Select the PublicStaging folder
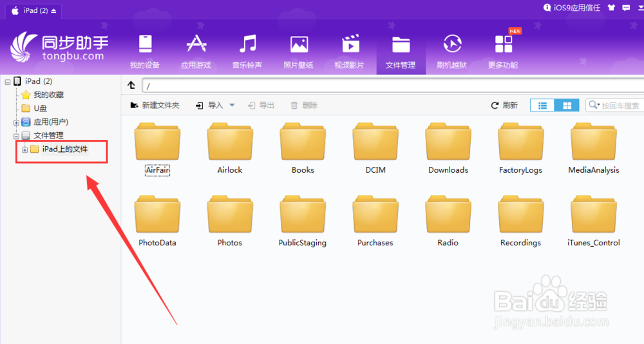Screen dimensions: 644x344 coord(303,222)
